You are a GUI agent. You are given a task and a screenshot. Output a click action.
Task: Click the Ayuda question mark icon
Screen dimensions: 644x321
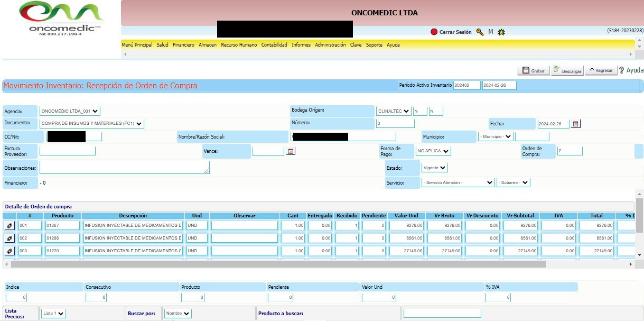(622, 70)
